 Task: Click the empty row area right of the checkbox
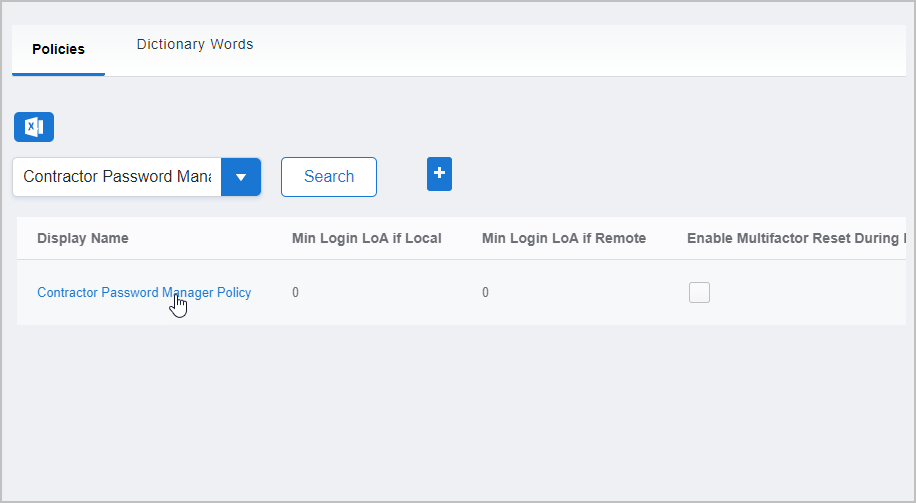(810, 293)
